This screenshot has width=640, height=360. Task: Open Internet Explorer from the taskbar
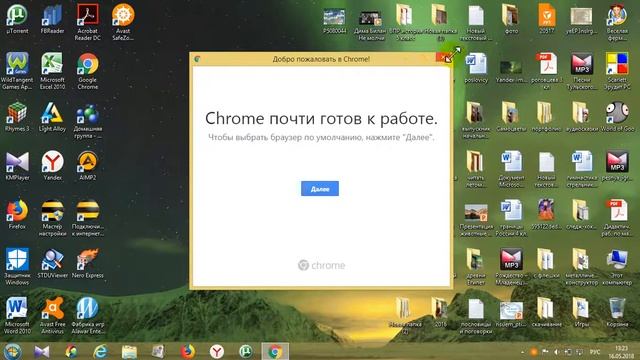pos(100,351)
